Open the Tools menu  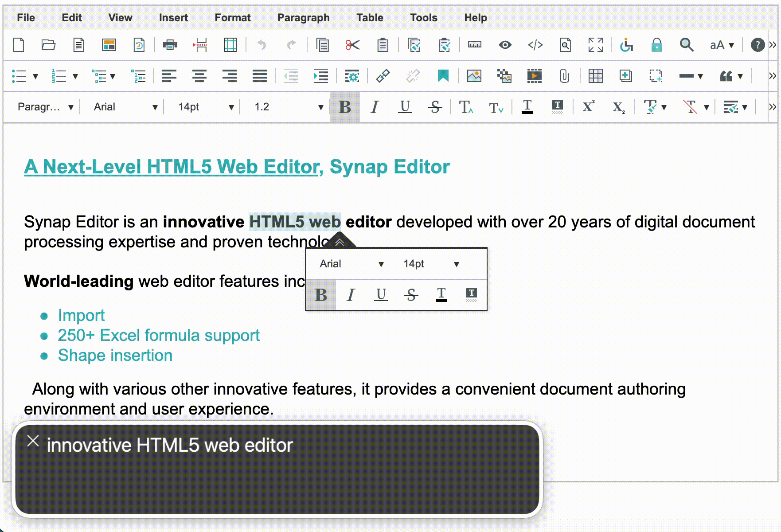(x=423, y=18)
